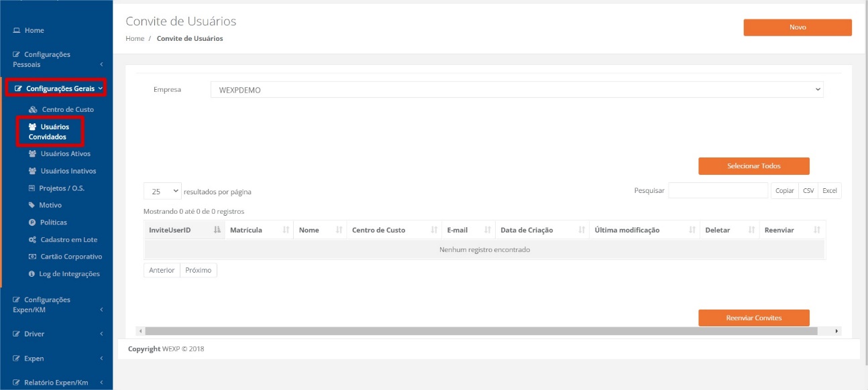The height and width of the screenshot is (390, 868).
Task: Click the Log de Integrações info icon
Action: click(32, 274)
